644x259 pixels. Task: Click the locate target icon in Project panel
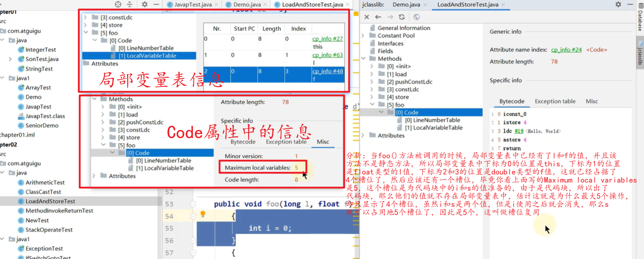pos(118,4)
